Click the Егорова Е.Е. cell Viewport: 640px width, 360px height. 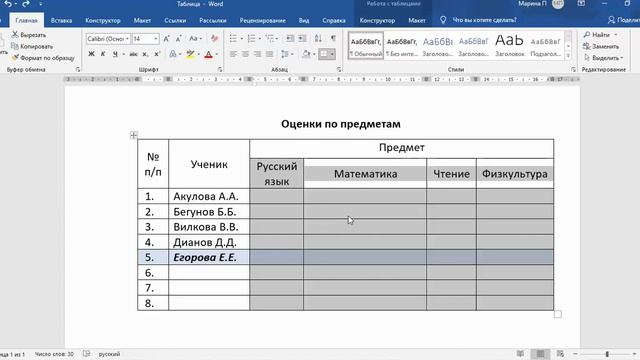click(209, 258)
